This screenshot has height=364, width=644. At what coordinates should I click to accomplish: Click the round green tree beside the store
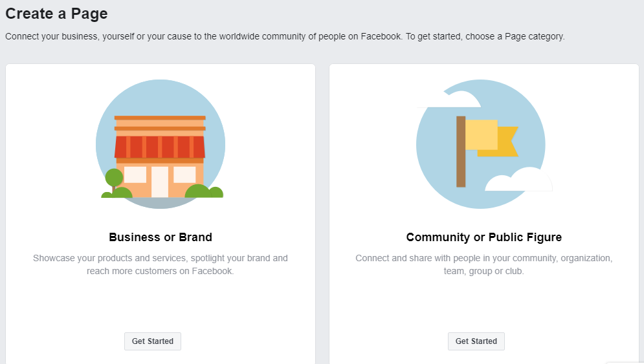[x=114, y=178]
